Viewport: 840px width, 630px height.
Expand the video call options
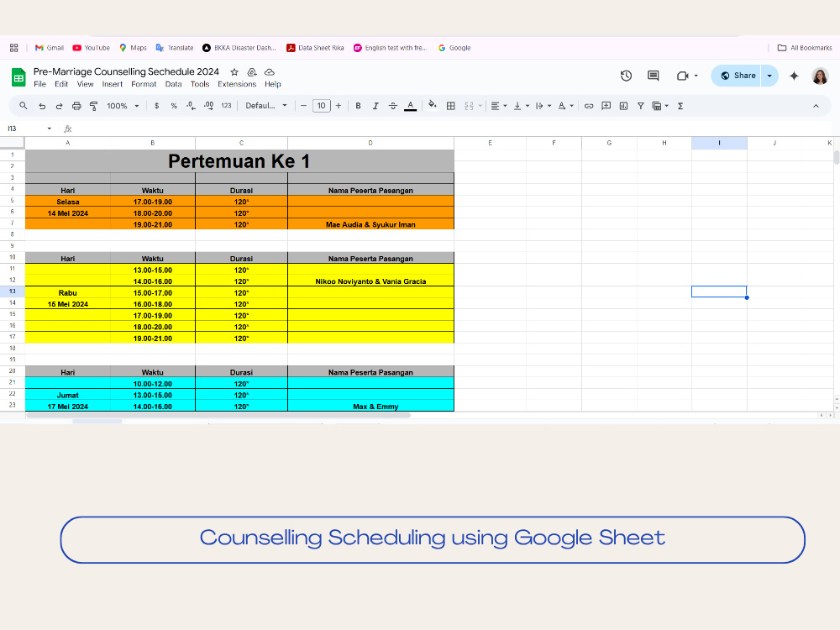[x=696, y=76]
